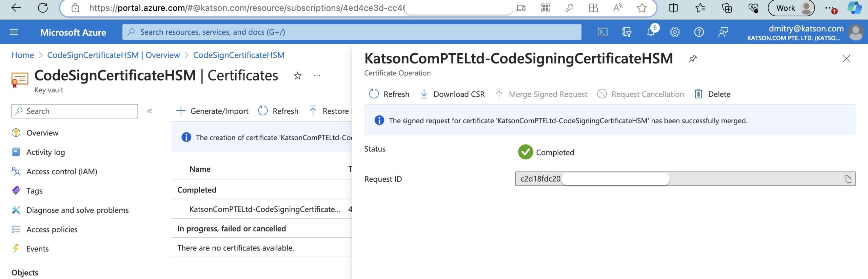Go to Microsoft Azure home logo
868x279 pixels.
(x=73, y=32)
